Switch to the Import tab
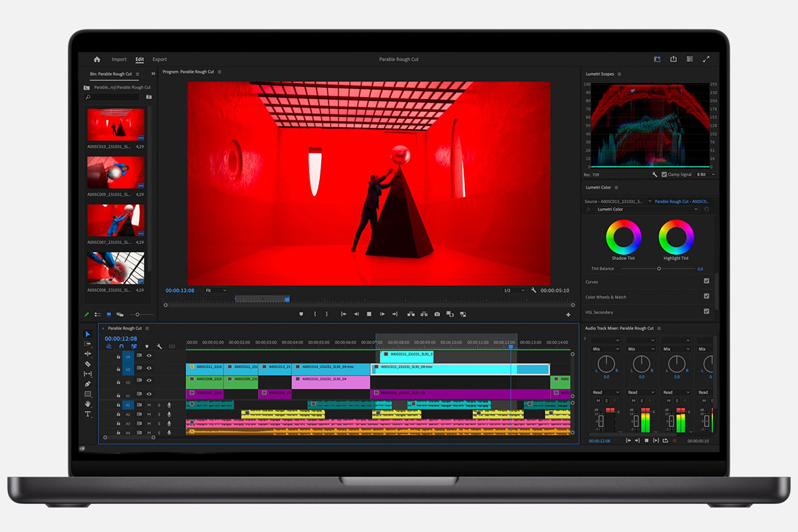 point(119,59)
